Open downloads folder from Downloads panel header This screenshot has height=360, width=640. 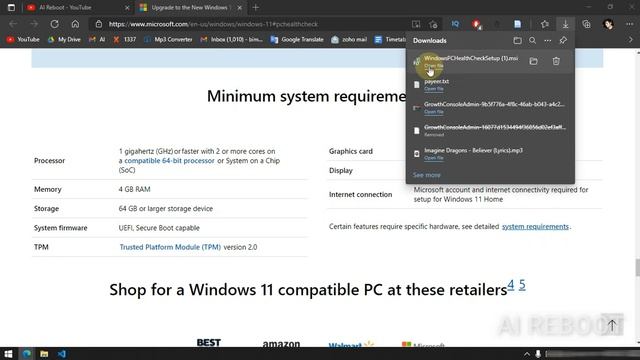(x=517, y=40)
